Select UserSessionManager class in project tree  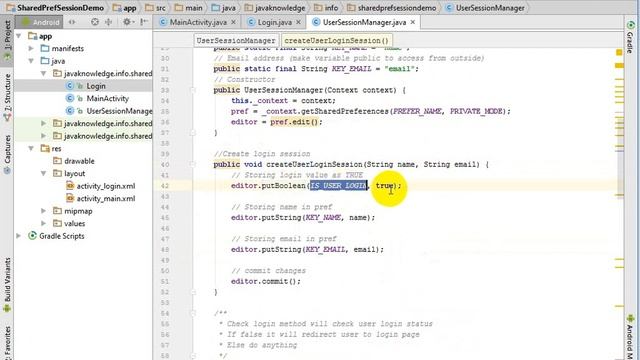coord(119,111)
